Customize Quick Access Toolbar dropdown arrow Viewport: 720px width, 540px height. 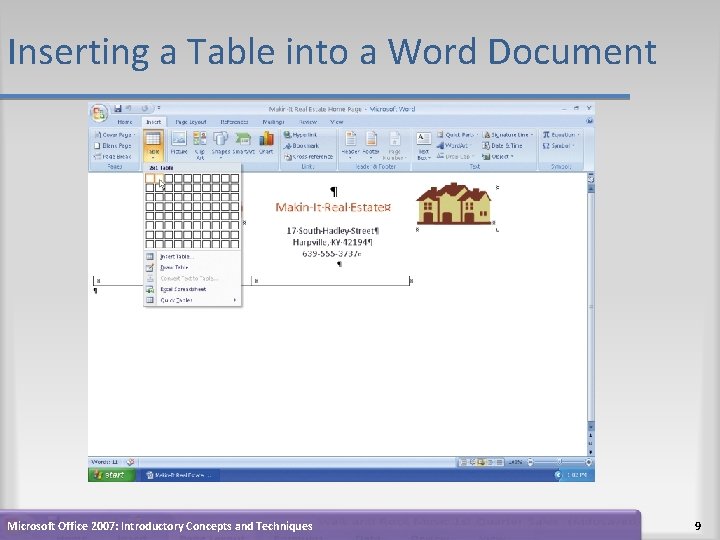point(159,108)
